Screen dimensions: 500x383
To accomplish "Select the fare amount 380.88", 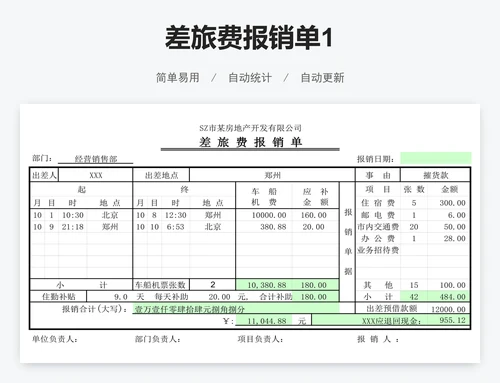I will click(273, 227).
